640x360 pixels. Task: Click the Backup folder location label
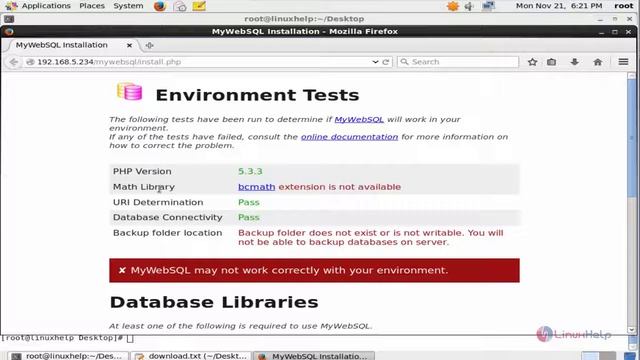pos(167,233)
